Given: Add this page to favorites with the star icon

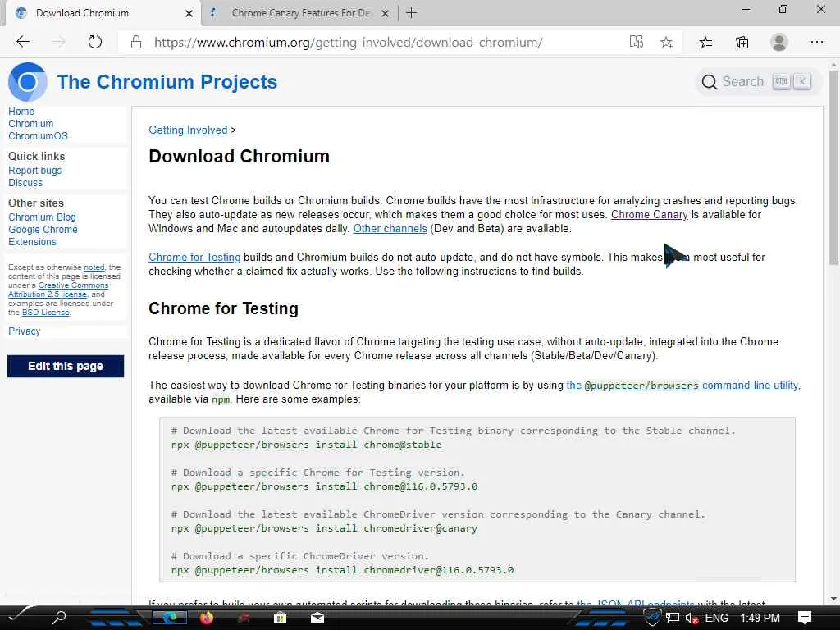Looking at the screenshot, I should (x=666, y=42).
